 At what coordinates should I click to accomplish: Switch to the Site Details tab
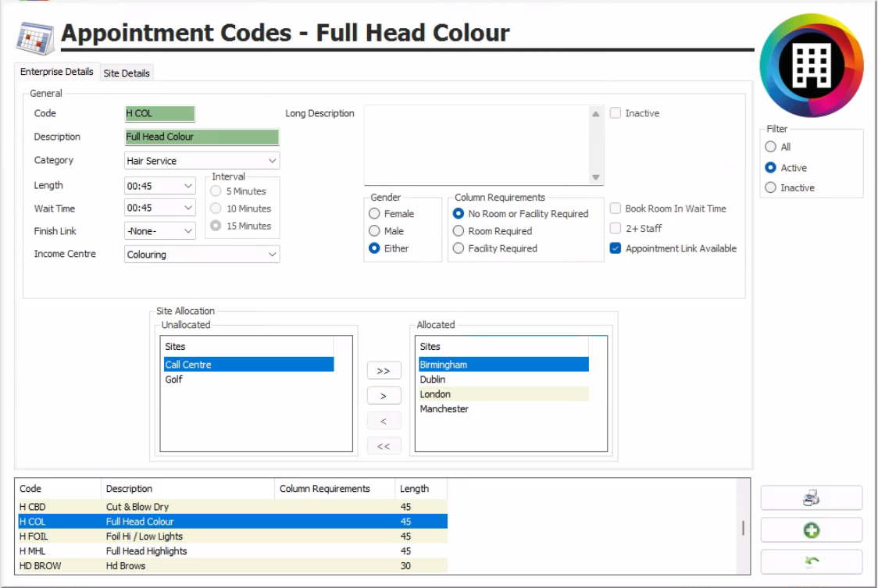pyautogui.click(x=127, y=73)
